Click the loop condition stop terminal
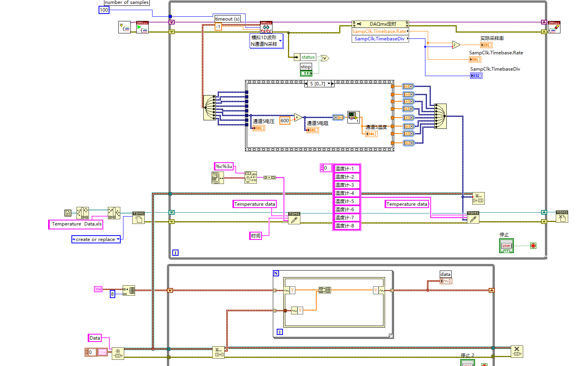The image size is (588, 366). click(x=533, y=246)
